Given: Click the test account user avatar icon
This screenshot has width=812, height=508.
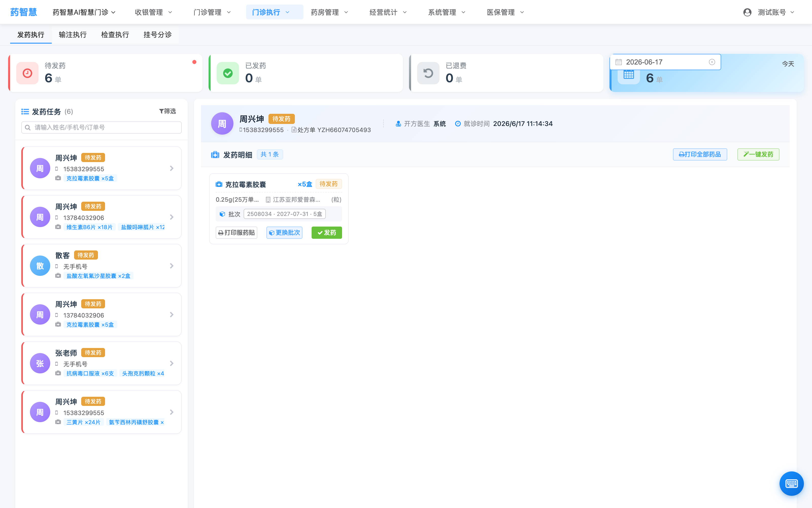Looking at the screenshot, I should [747, 12].
